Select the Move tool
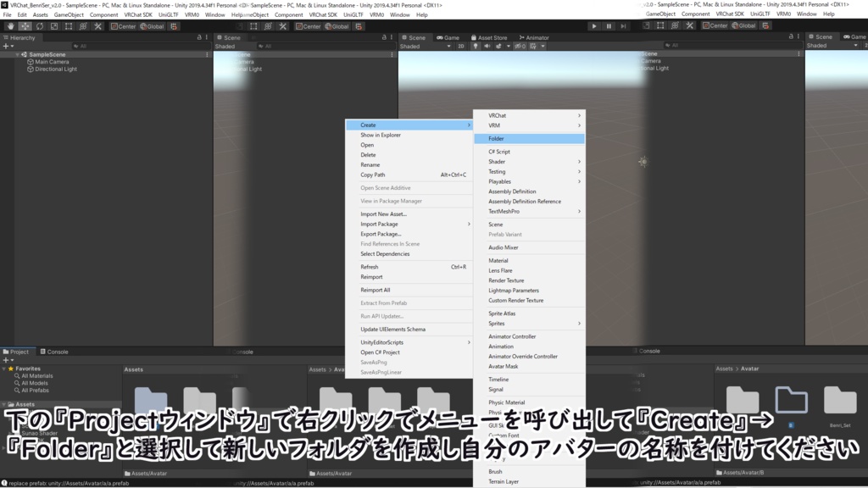This screenshot has width=868, height=488. [25, 26]
